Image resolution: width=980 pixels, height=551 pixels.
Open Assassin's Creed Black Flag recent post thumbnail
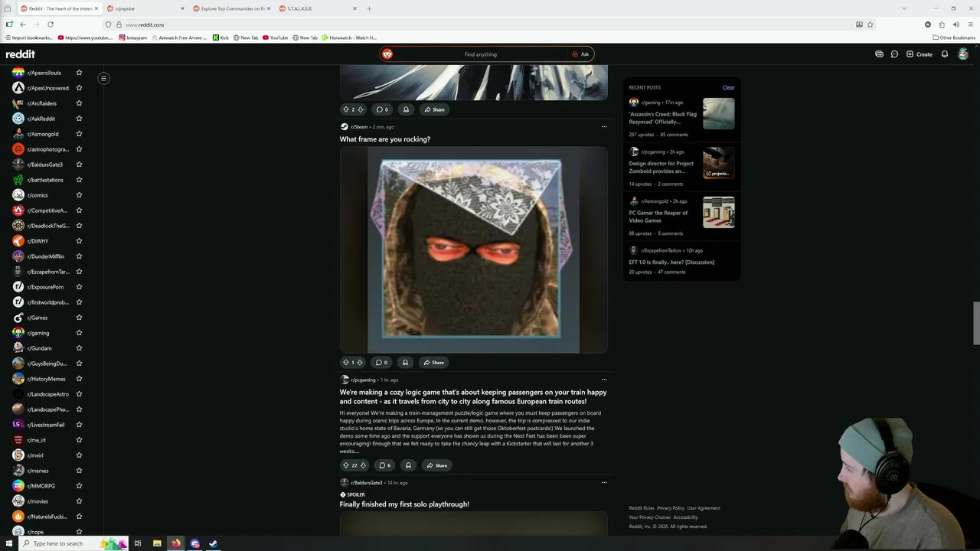point(719,114)
